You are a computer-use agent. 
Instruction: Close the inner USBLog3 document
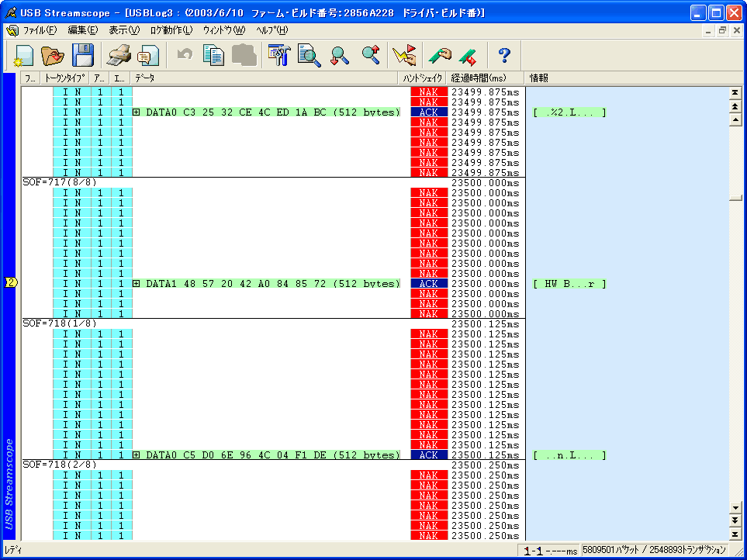coord(736,31)
